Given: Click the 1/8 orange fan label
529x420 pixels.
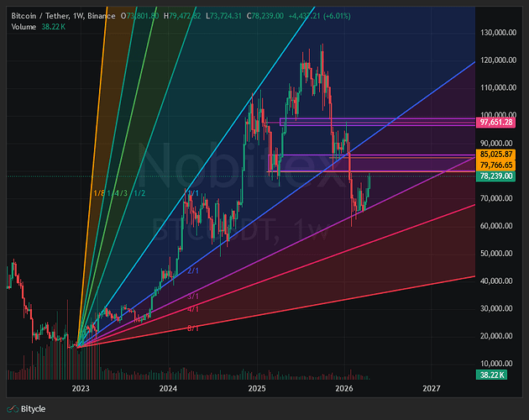Looking at the screenshot, I should coord(99,193).
